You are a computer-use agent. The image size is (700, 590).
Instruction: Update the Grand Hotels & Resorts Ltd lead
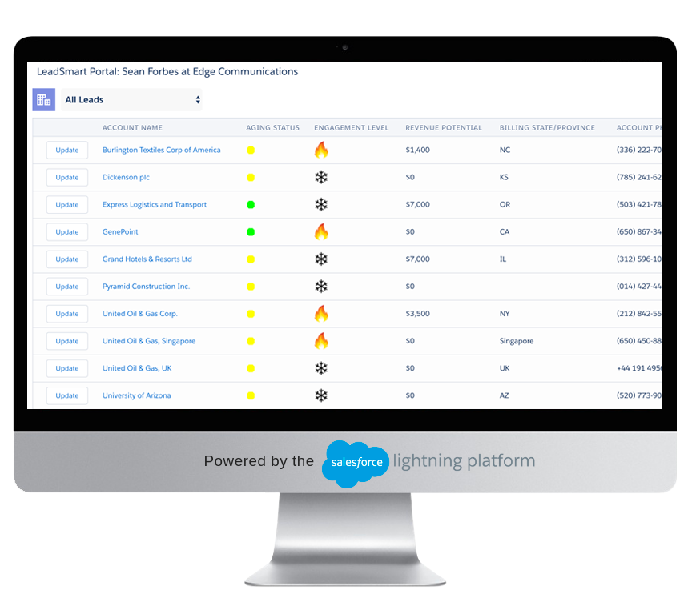(67, 259)
